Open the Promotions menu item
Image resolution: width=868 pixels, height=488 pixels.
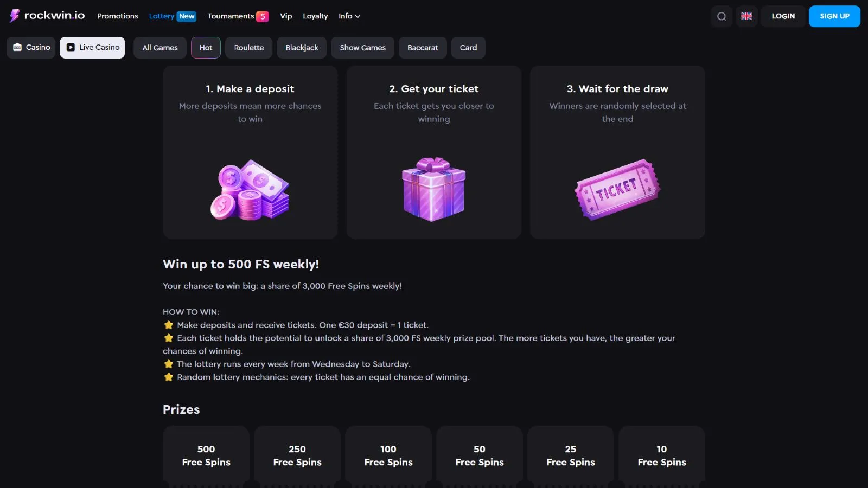[x=118, y=16]
